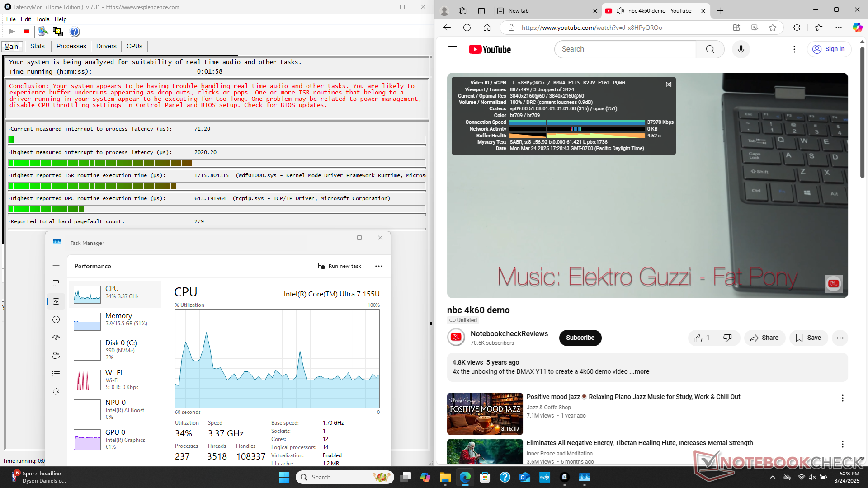This screenshot has height=488, width=868.
Task: Open menu for Positive mood jazz video
Action: click(842, 398)
